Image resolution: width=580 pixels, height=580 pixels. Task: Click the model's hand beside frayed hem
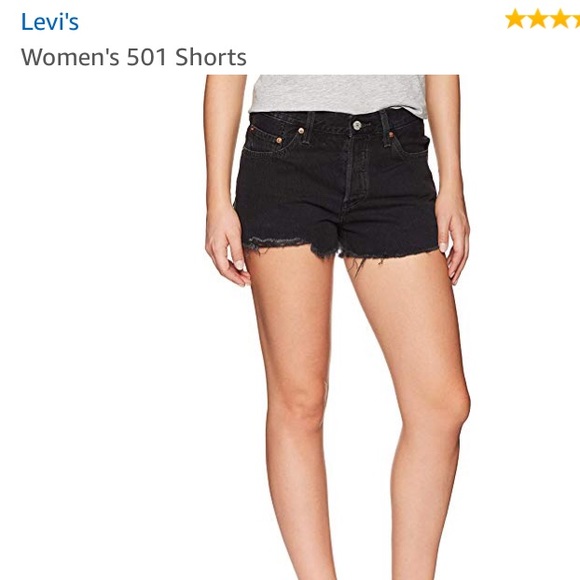[x=227, y=250]
